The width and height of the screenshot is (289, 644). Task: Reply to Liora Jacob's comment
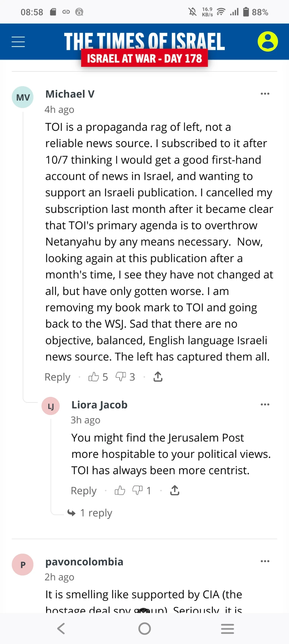[83, 491]
